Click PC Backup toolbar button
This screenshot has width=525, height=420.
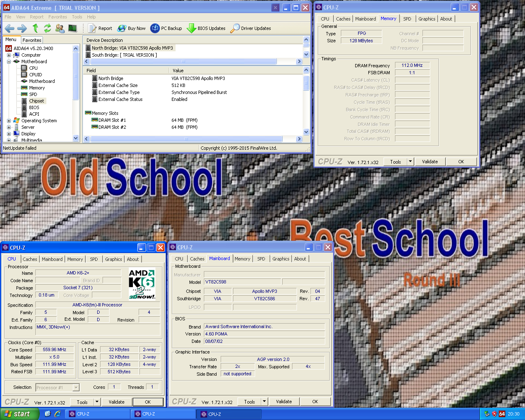(166, 28)
